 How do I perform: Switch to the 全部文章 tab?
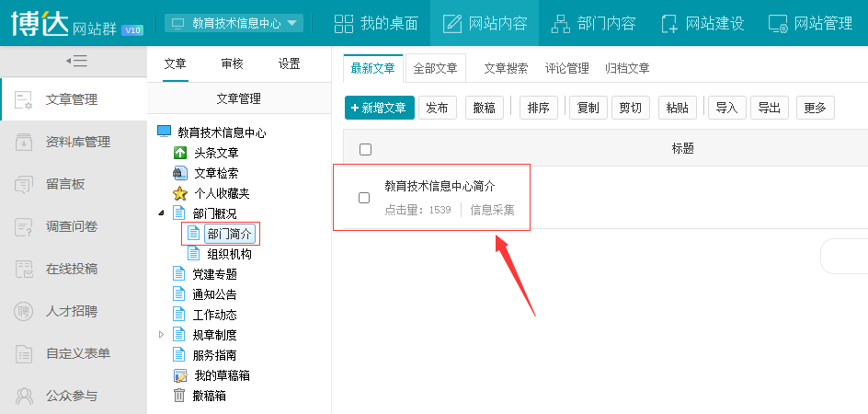pos(435,68)
